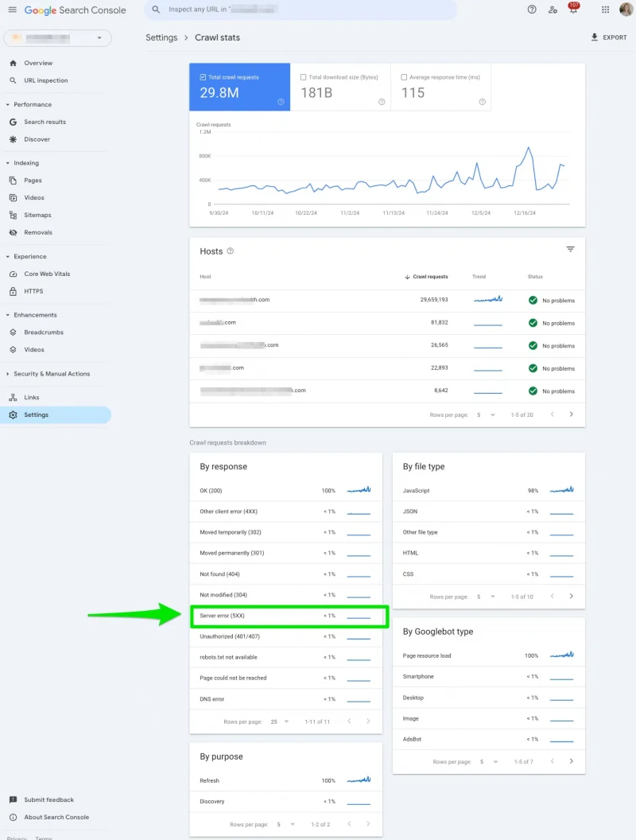Click the Breadcrumbs icon in the sidebar
The height and width of the screenshot is (840, 636).
point(13,332)
